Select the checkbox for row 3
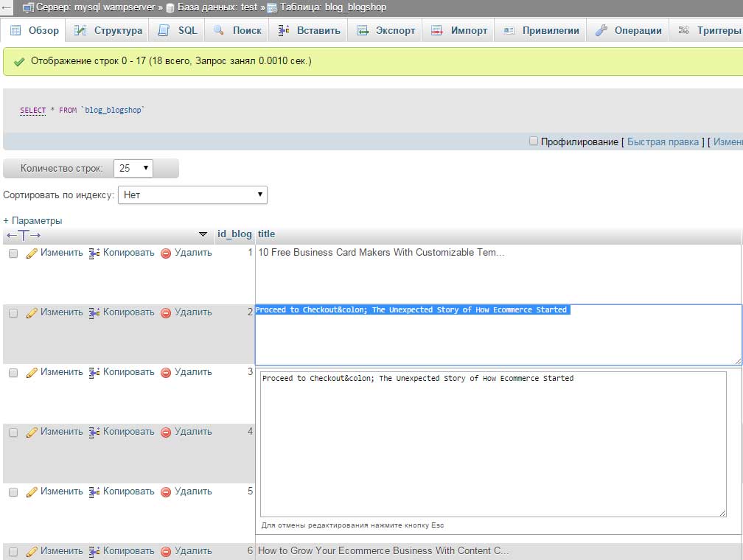The height and width of the screenshot is (560, 743). tap(13, 373)
